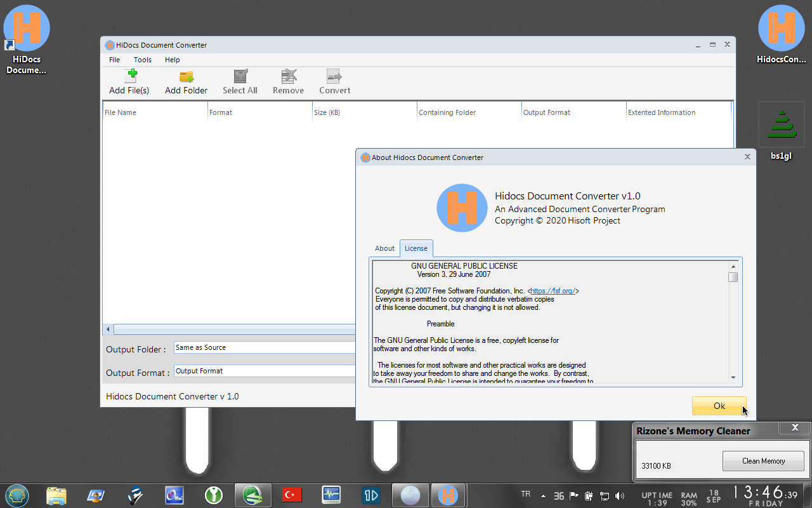This screenshot has width=812, height=508.
Task: Click the license scrollbar thumb
Action: click(x=733, y=277)
